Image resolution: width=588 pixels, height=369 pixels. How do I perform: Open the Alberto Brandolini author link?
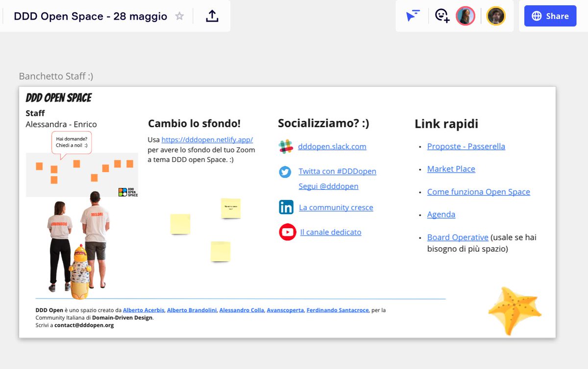pyautogui.click(x=191, y=309)
